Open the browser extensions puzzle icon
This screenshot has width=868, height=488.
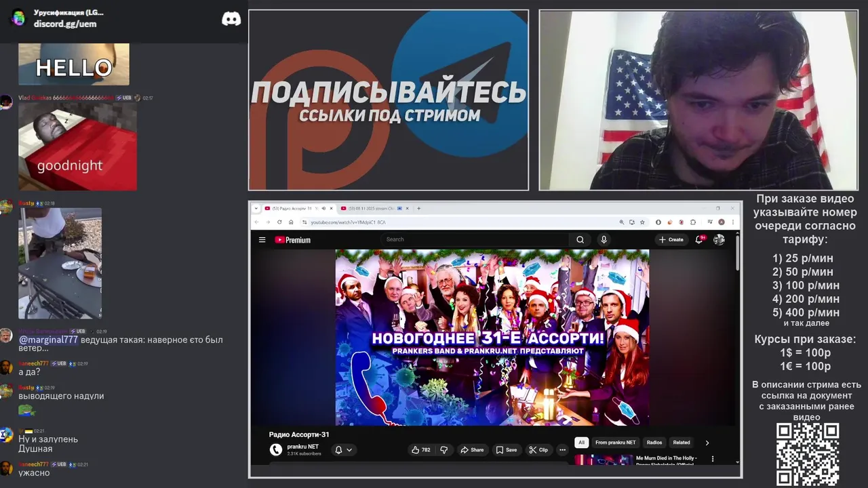tap(693, 222)
